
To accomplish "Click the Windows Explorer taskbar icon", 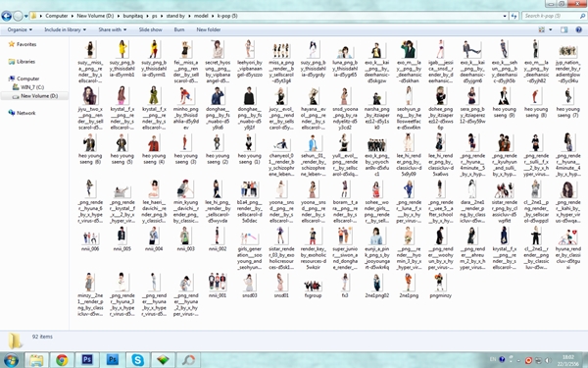I will pos(36,360).
